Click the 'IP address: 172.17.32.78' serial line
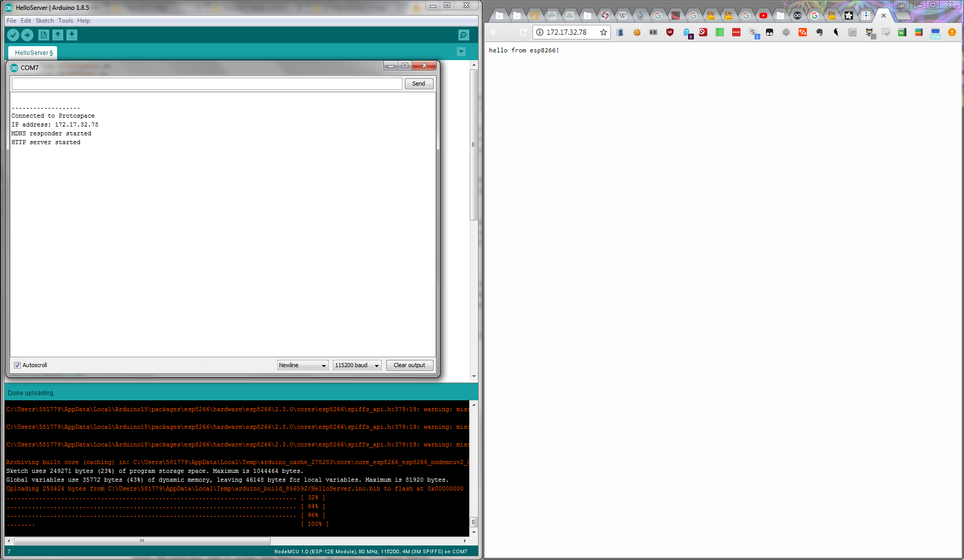Image resolution: width=964 pixels, height=560 pixels. point(55,124)
